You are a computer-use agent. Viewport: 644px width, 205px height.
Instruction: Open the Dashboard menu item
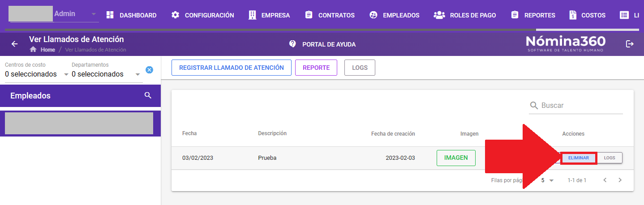[x=131, y=15]
